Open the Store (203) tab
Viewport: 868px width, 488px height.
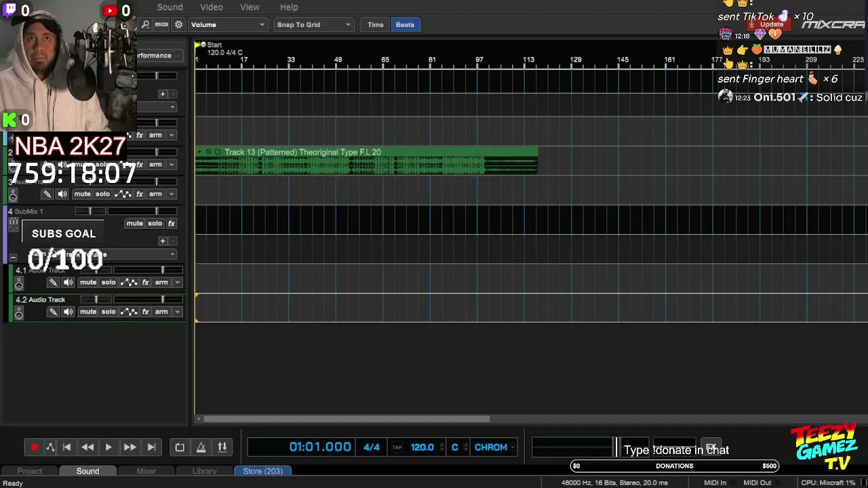(263, 471)
